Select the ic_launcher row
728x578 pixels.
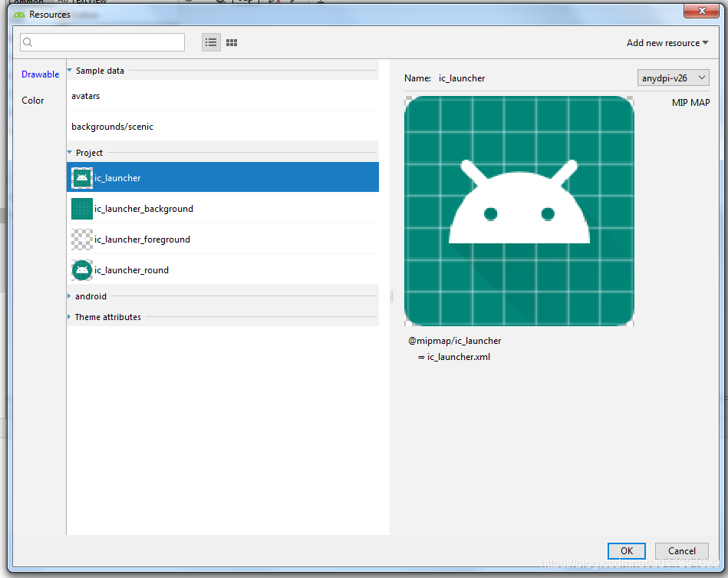pos(223,177)
